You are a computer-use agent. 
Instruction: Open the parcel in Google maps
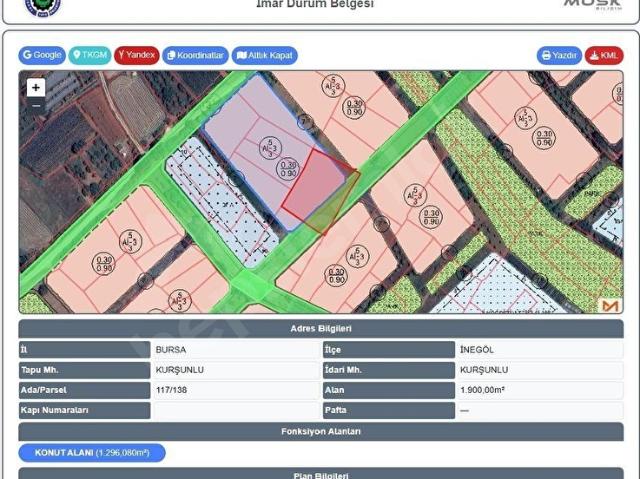click(x=42, y=55)
